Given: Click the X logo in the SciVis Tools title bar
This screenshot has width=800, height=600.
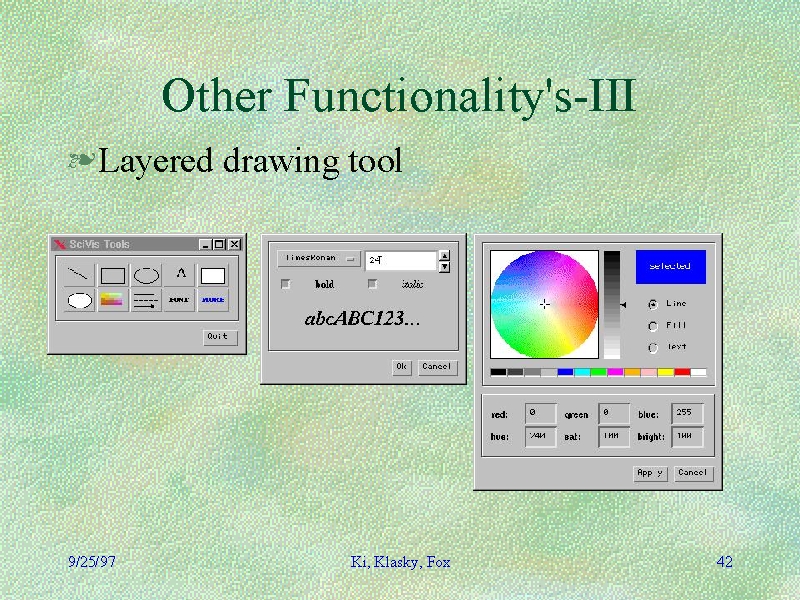Looking at the screenshot, I should (x=60, y=244).
